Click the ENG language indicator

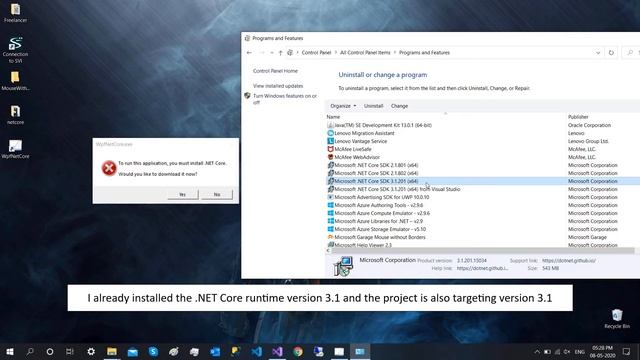pyautogui.click(x=580, y=352)
